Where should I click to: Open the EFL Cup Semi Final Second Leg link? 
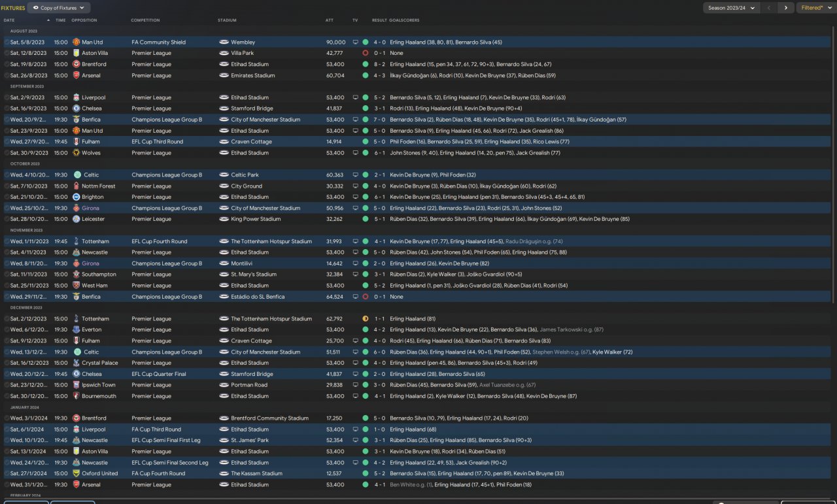point(170,462)
